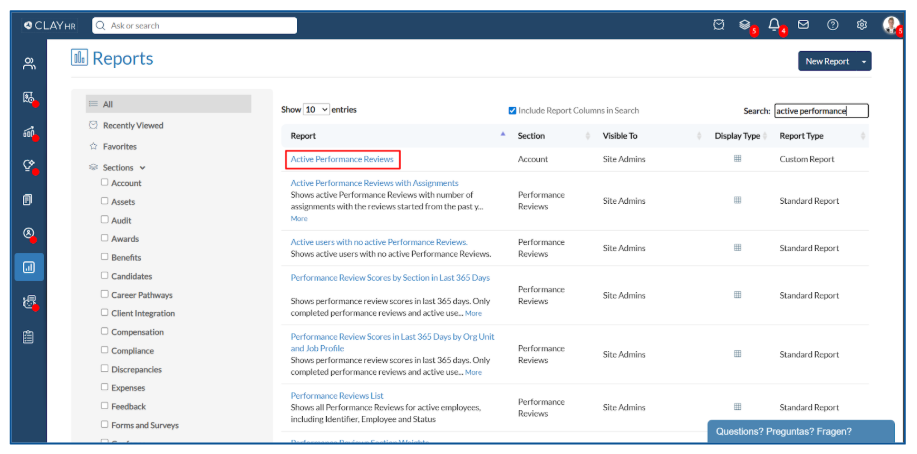Open the New Report dropdown arrow

point(864,61)
